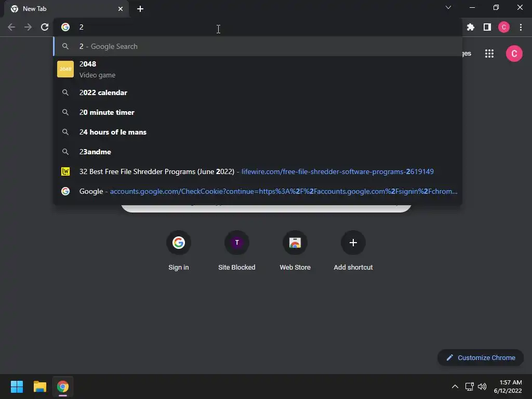
Task: Open the Google account avatar on page
Action: point(514,54)
